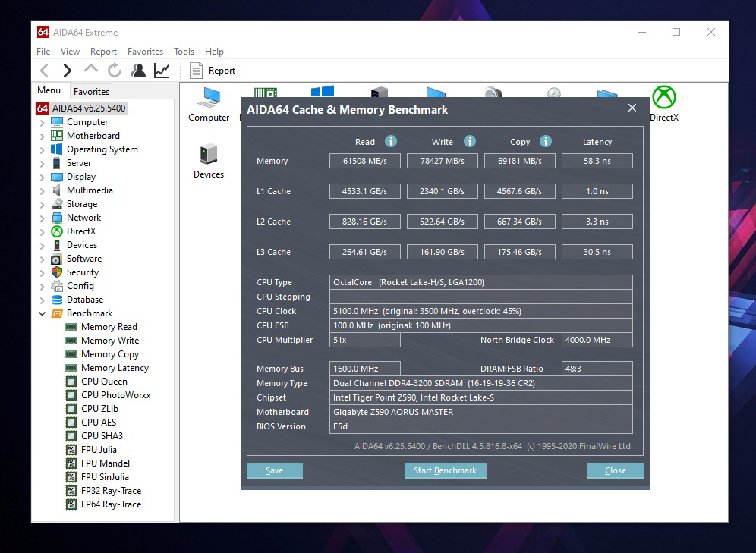Go forward with the right arrow toolbar icon
This screenshot has height=553, width=756.
pyautogui.click(x=67, y=71)
